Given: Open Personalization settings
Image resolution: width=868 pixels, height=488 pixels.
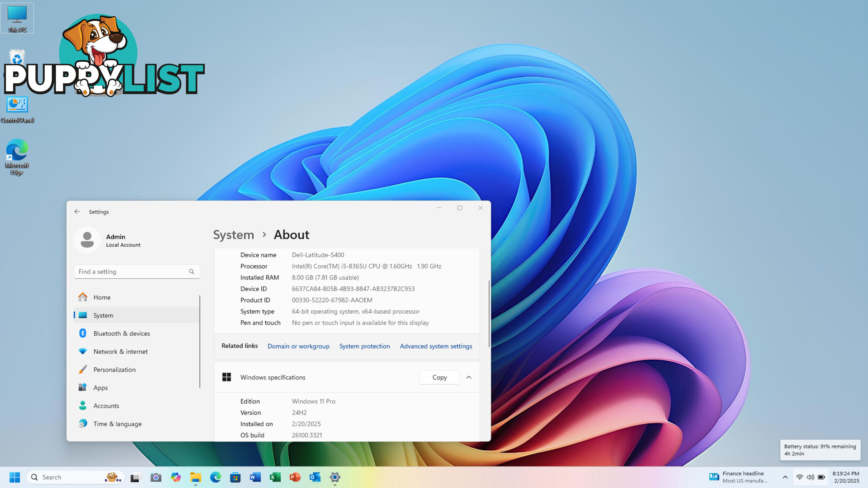Looking at the screenshot, I should (x=114, y=369).
